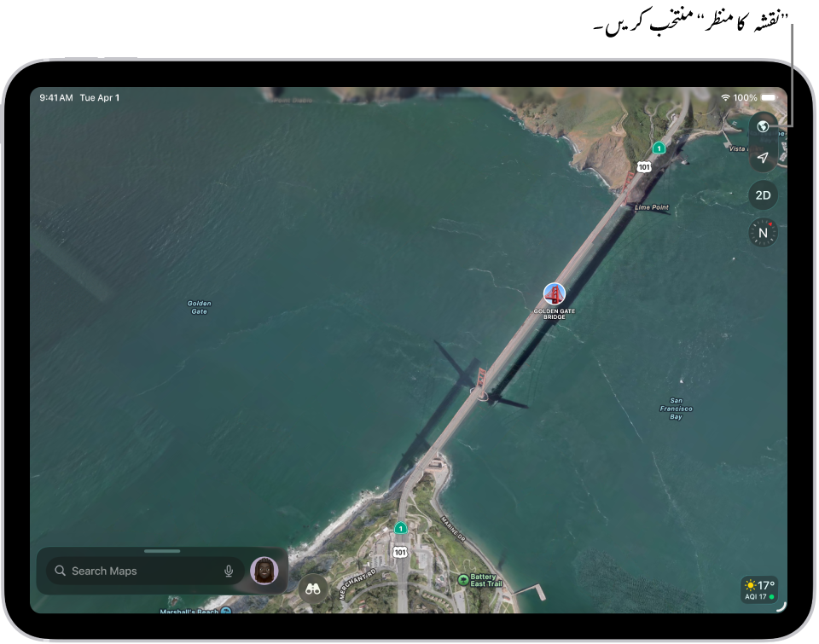Tap the battery status icon
The height and width of the screenshot is (644, 819).
tap(769, 98)
